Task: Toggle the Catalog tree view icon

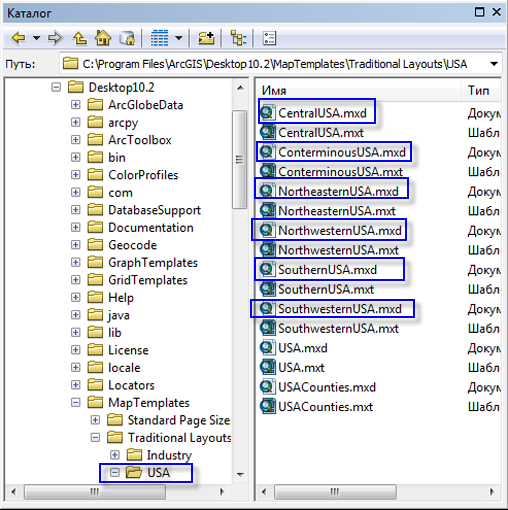Action: pyautogui.click(x=238, y=38)
